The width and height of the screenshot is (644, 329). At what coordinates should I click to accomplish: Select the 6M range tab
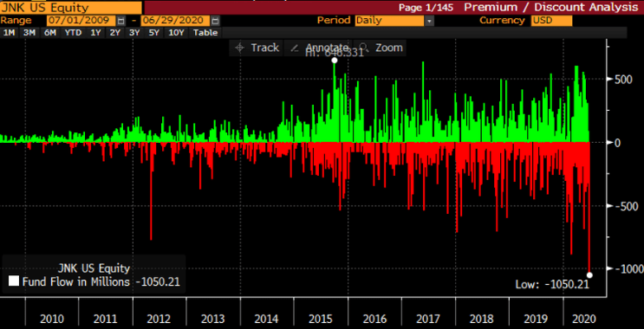[50, 33]
